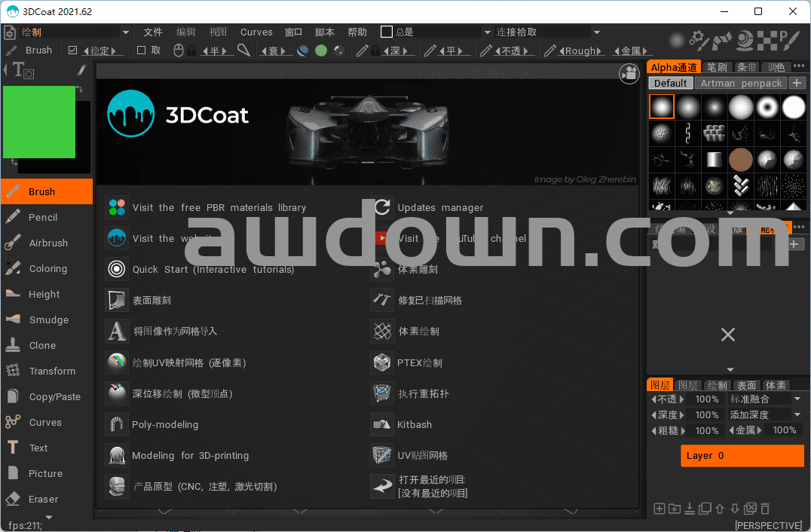
Task: Click the Artman penpack button
Action: 741,83
